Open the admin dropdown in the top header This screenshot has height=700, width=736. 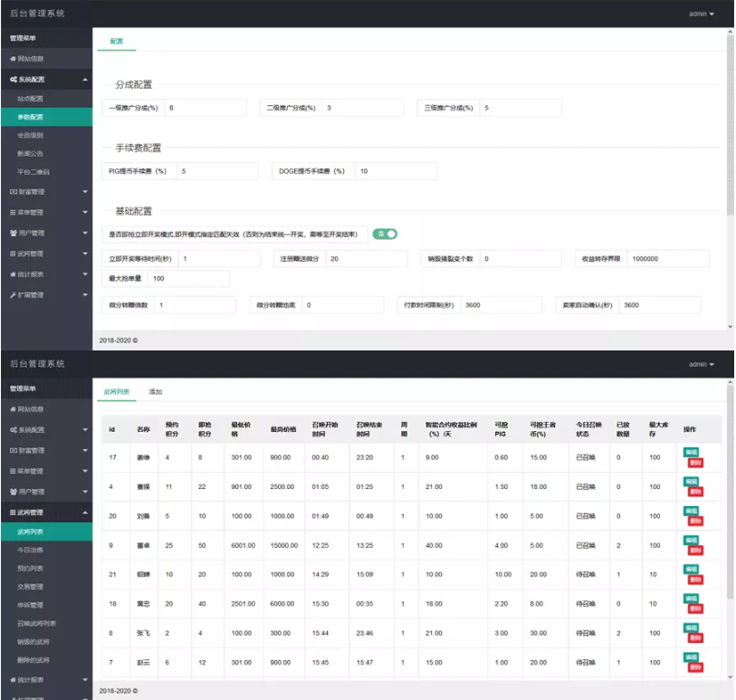701,14
